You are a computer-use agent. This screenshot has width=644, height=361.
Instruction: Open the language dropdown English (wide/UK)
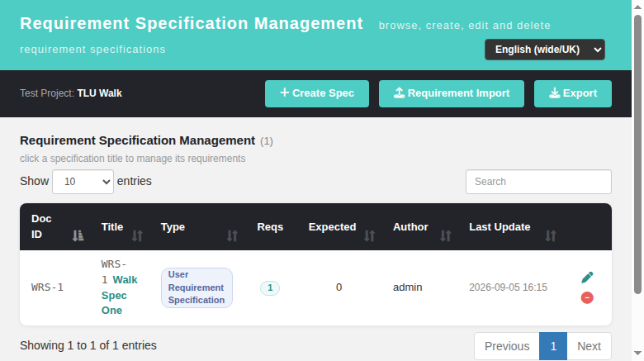tap(545, 50)
